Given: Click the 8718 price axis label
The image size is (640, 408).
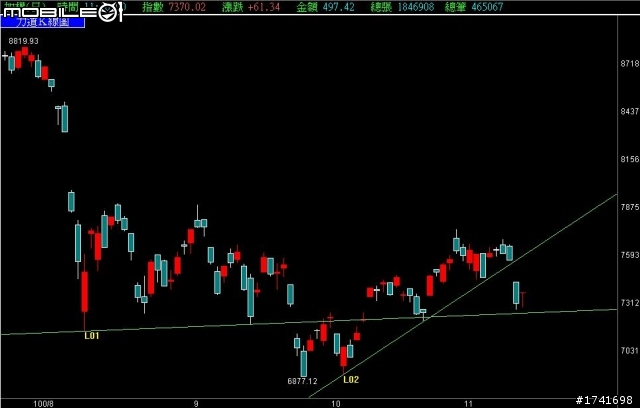Looking at the screenshot, I should pyautogui.click(x=630, y=64).
